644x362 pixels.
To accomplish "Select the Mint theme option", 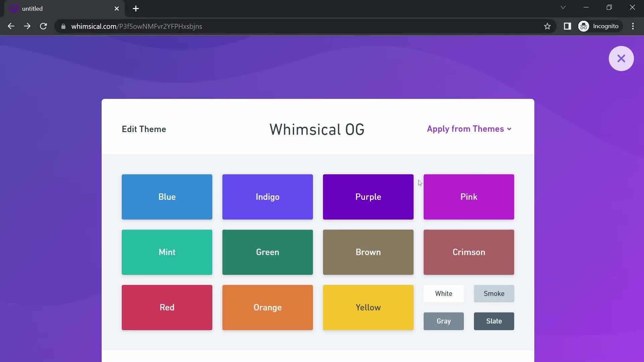I will tap(167, 252).
